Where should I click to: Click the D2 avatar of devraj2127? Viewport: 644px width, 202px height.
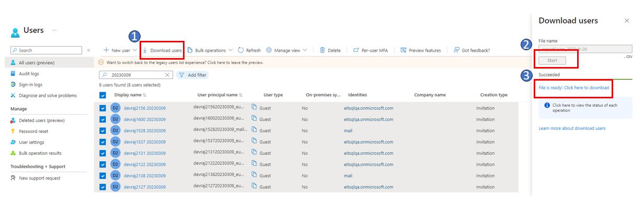tap(116, 187)
